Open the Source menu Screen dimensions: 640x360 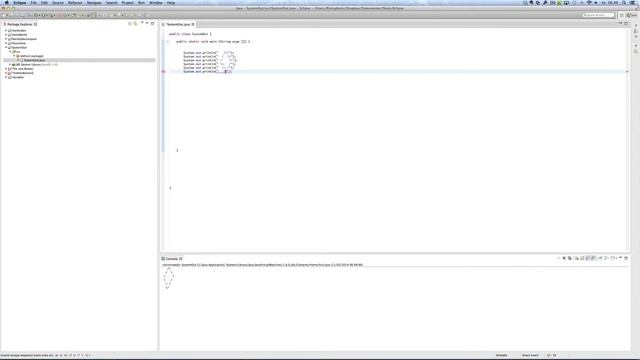58,2
